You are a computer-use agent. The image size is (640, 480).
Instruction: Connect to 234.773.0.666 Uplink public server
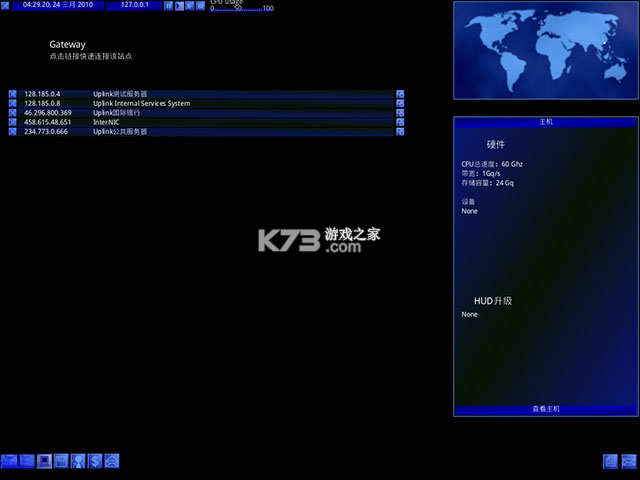click(206, 131)
